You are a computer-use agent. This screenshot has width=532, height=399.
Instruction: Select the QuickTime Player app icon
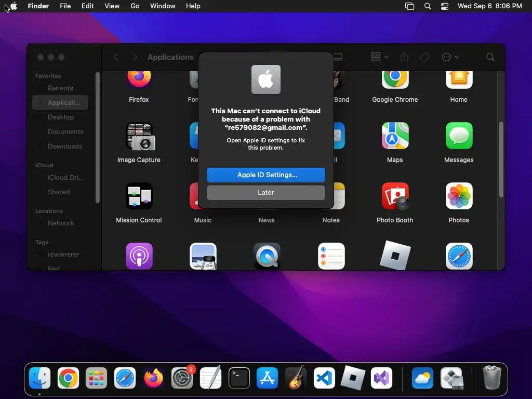coord(267,256)
